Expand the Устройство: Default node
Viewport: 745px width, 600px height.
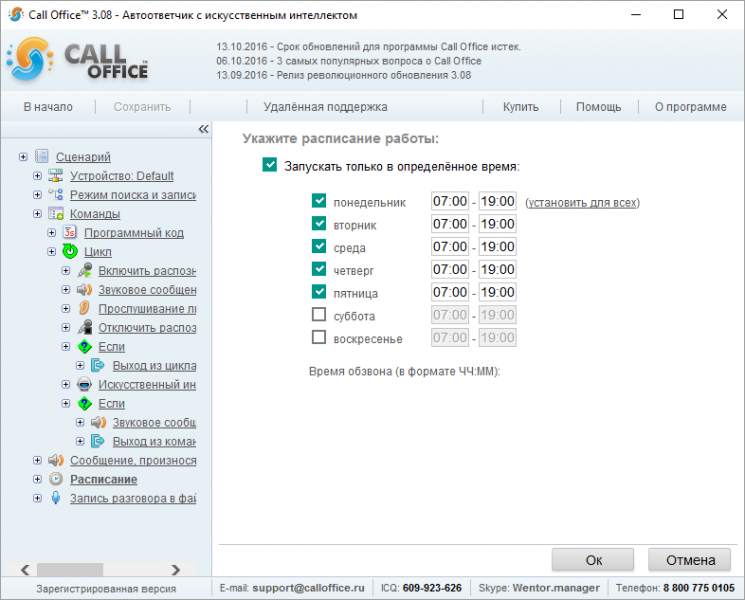(37, 176)
